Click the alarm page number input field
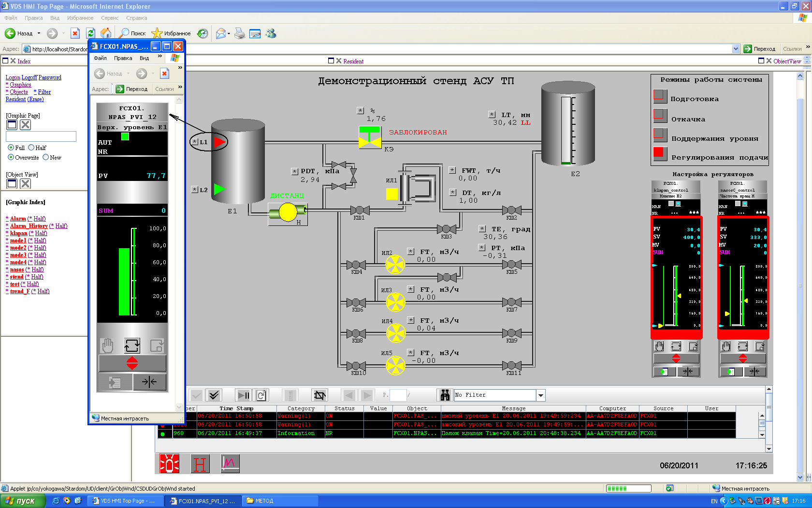This screenshot has height=508, width=812. (398, 395)
